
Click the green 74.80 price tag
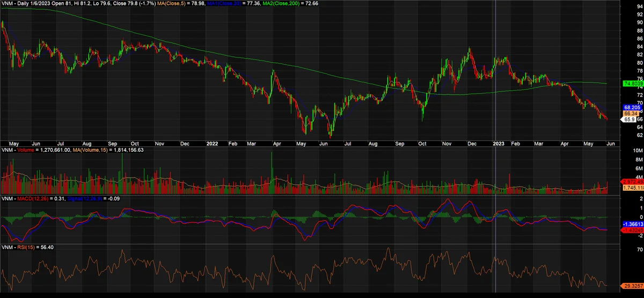(x=632, y=84)
